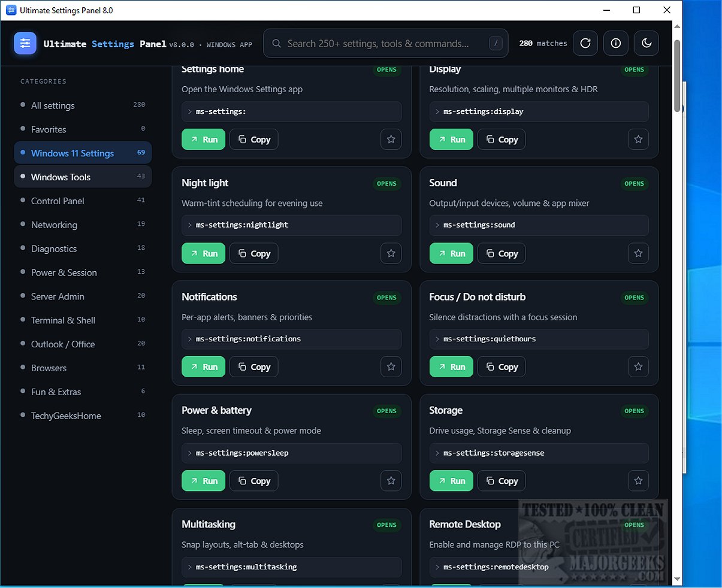Click the refresh icon in header

pos(585,43)
